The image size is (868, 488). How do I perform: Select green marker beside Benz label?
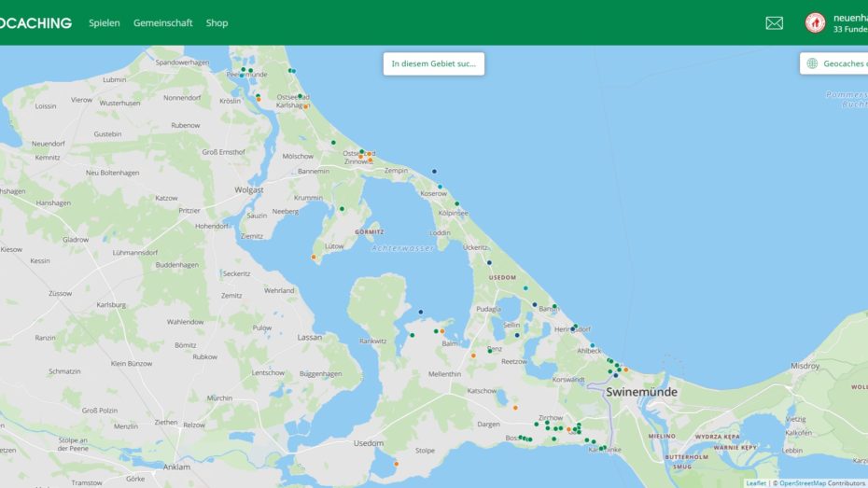coord(490,351)
